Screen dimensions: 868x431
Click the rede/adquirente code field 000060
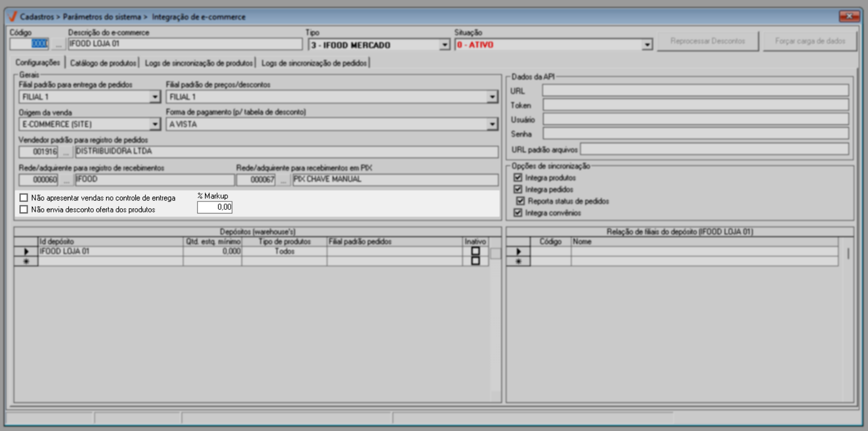click(39, 180)
